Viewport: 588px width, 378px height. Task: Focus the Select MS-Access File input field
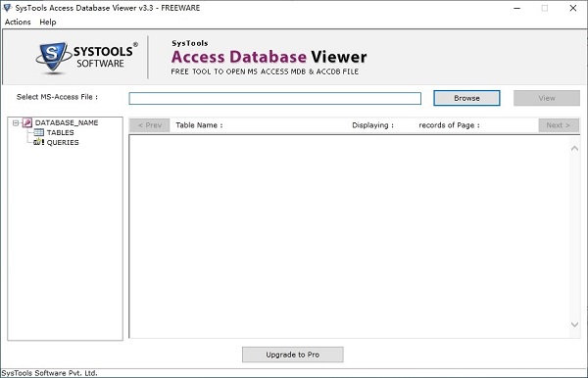point(274,99)
